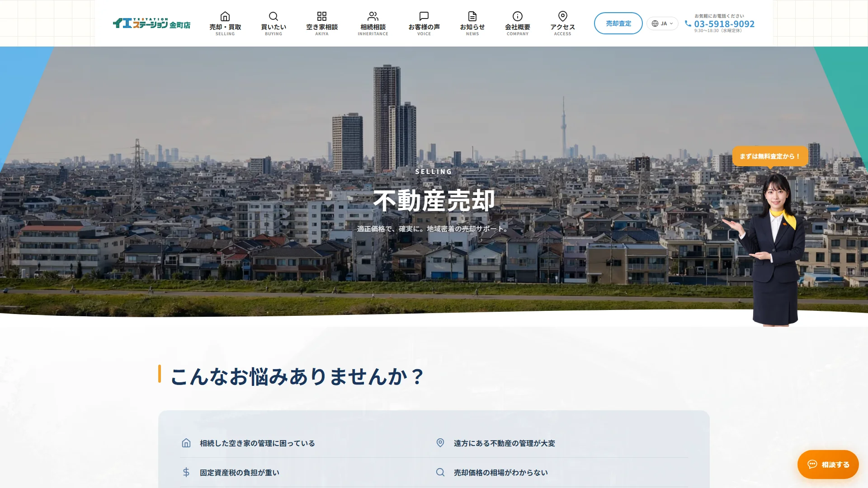Click the house icon above 売却・買取
Image resolution: width=868 pixels, height=488 pixels.
click(225, 16)
